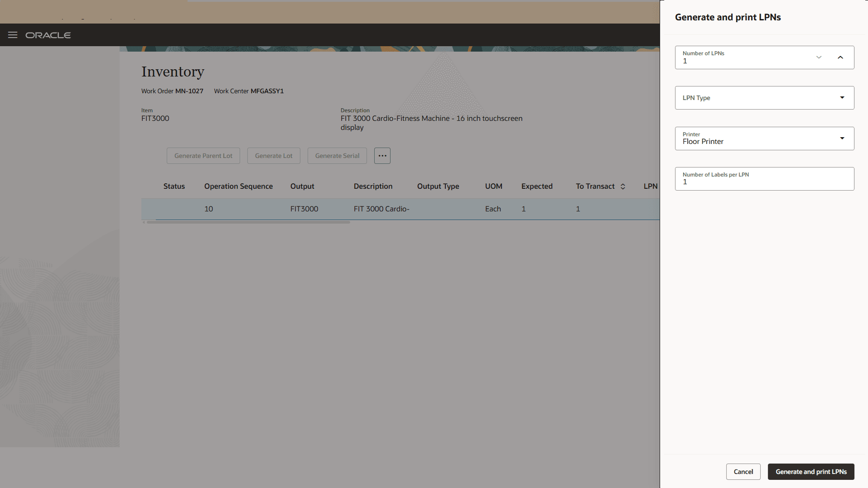Decrement Number of LPNs with the down chevron
The image size is (868, 488).
[819, 57]
